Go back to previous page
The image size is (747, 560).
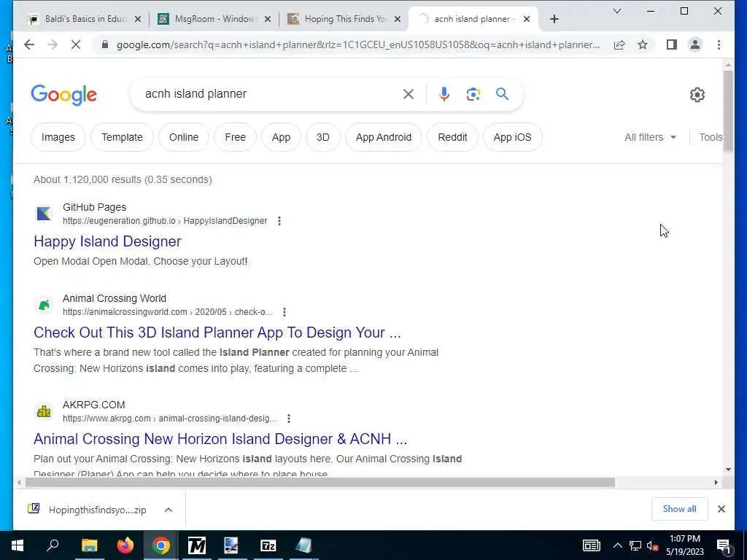coord(29,44)
